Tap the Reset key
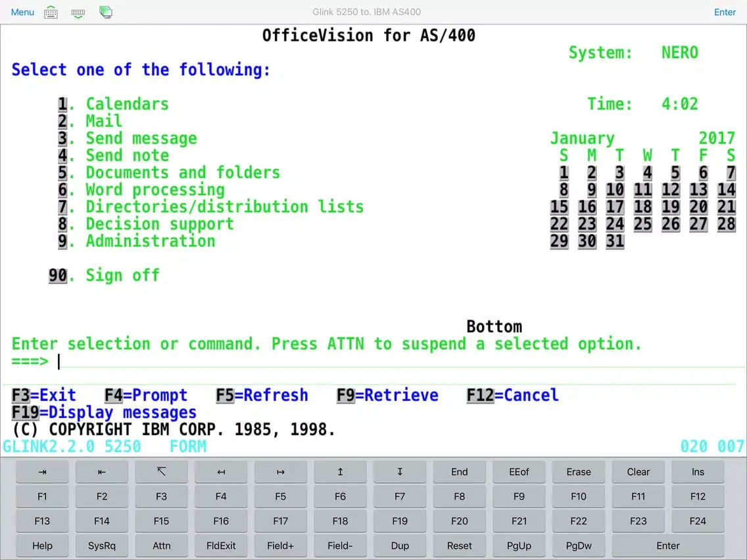Image resolution: width=747 pixels, height=560 pixels. tap(459, 546)
